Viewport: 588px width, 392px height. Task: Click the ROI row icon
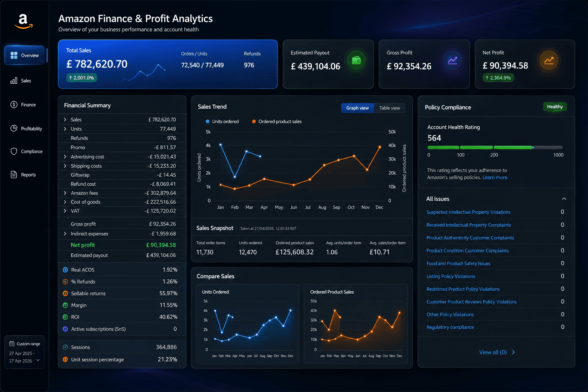(65, 317)
